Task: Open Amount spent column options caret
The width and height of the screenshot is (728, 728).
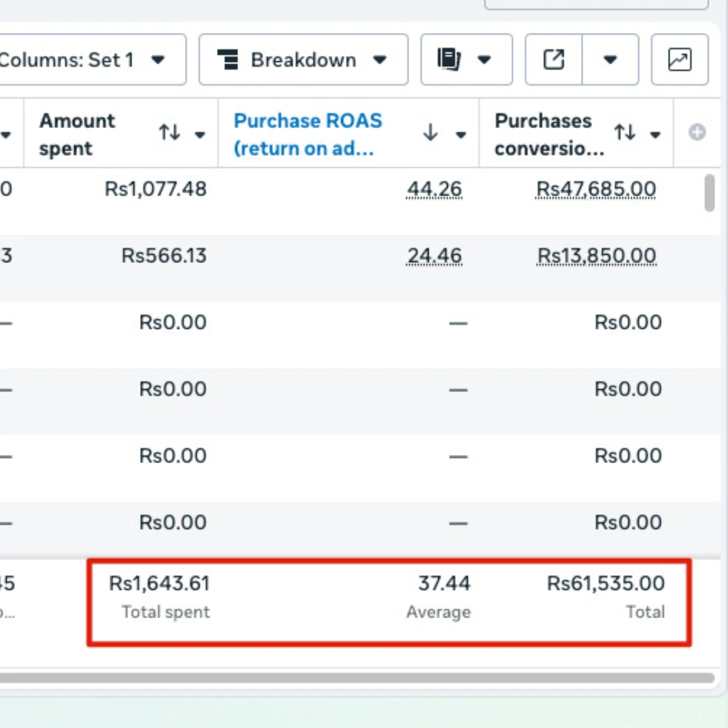Action: pyautogui.click(x=200, y=135)
